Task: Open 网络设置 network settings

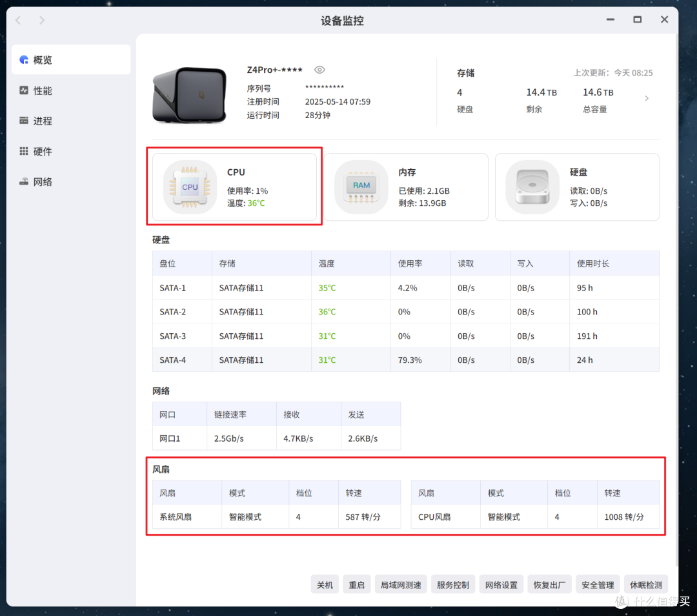Action: click(x=501, y=584)
